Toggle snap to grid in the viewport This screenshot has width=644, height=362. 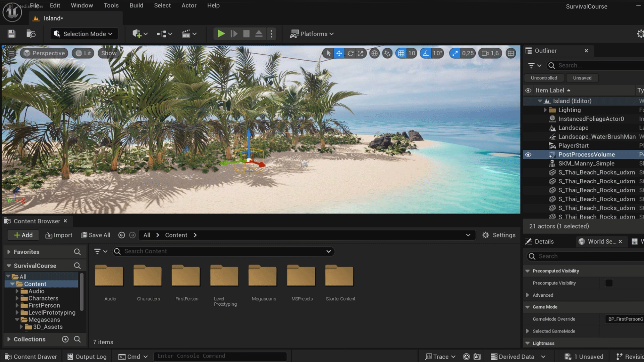point(402,53)
